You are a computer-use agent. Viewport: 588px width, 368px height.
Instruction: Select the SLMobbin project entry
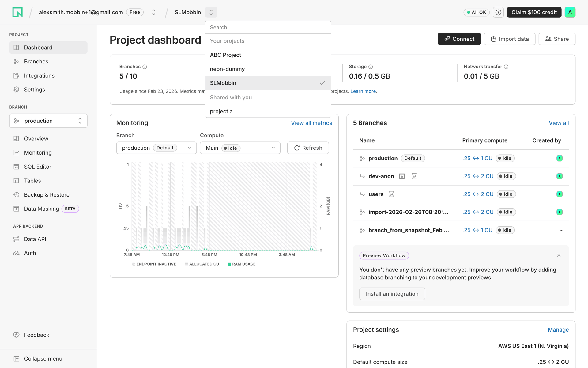click(268, 83)
